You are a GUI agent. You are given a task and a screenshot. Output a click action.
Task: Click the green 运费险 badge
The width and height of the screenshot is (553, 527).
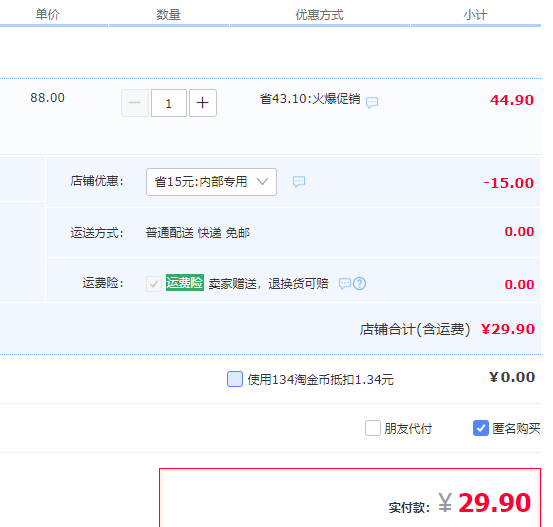[185, 283]
